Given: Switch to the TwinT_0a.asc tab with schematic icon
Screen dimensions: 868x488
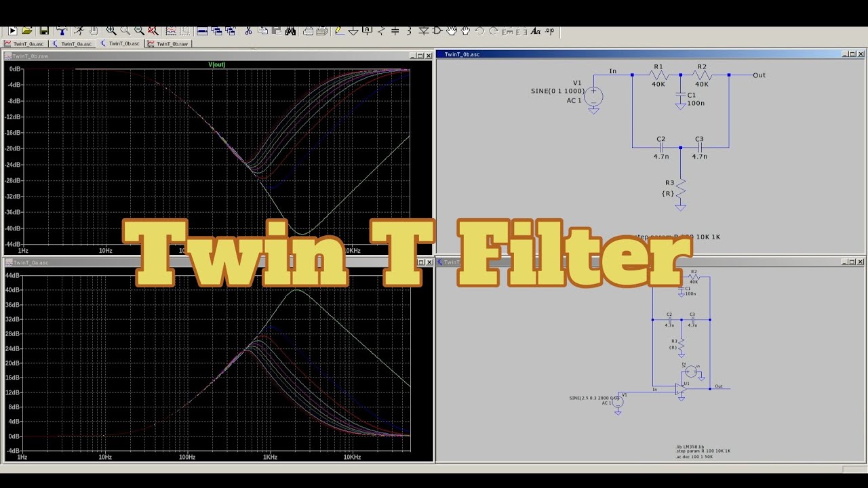Looking at the screenshot, I should point(72,43).
